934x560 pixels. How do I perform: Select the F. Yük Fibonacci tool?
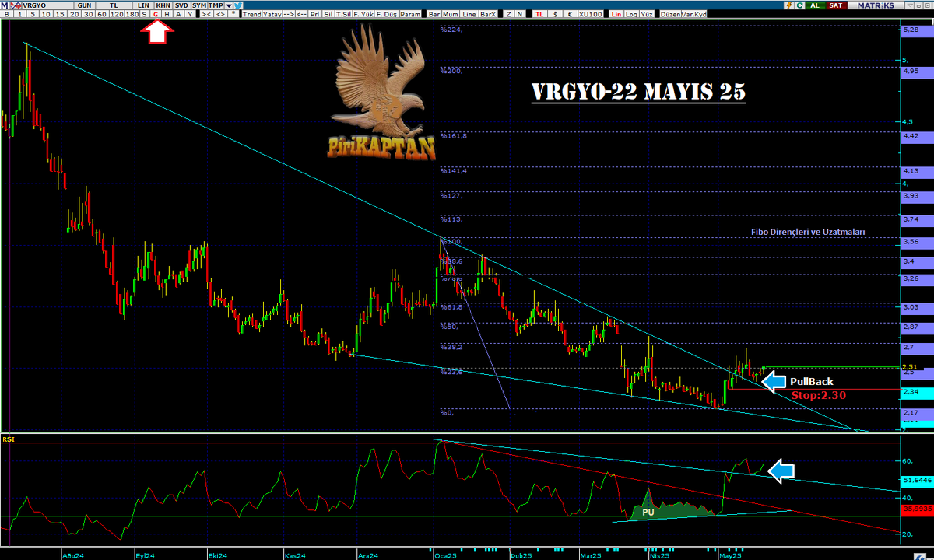(363, 15)
